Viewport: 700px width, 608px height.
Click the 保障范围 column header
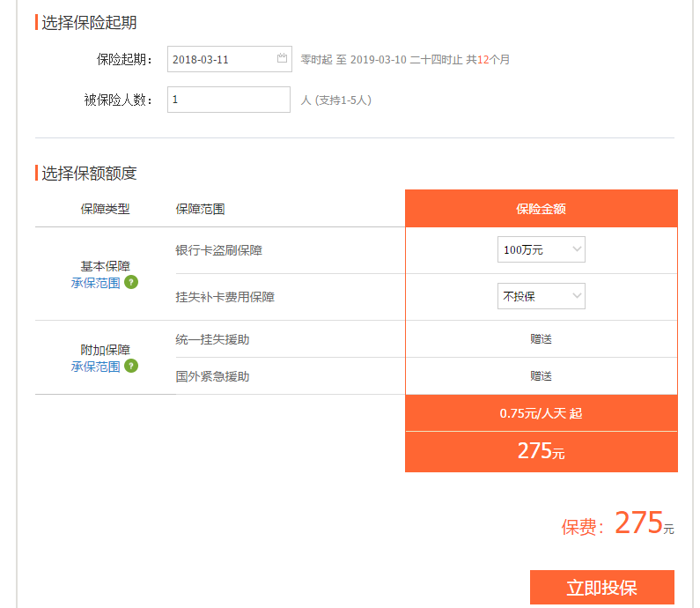[200, 209]
